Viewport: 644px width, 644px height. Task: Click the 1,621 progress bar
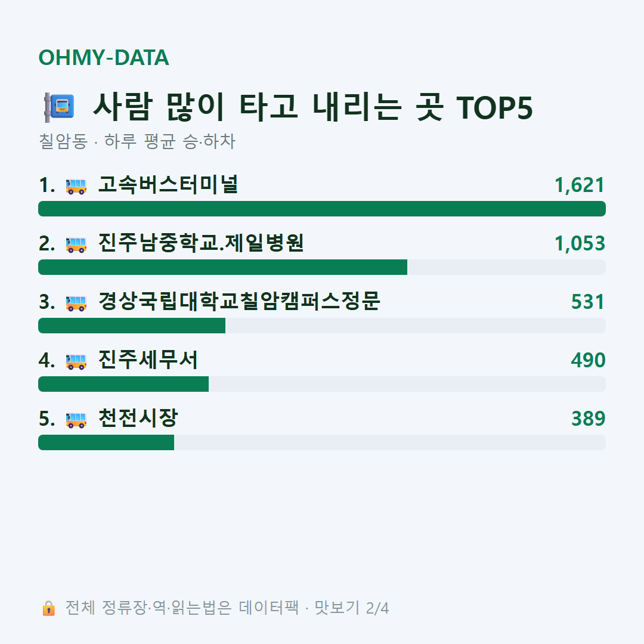tap(322, 209)
